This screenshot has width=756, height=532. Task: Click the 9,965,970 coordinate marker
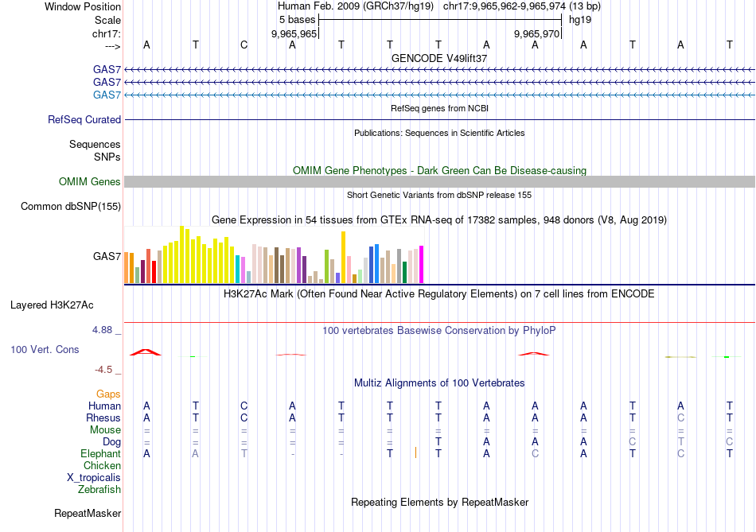point(536,33)
